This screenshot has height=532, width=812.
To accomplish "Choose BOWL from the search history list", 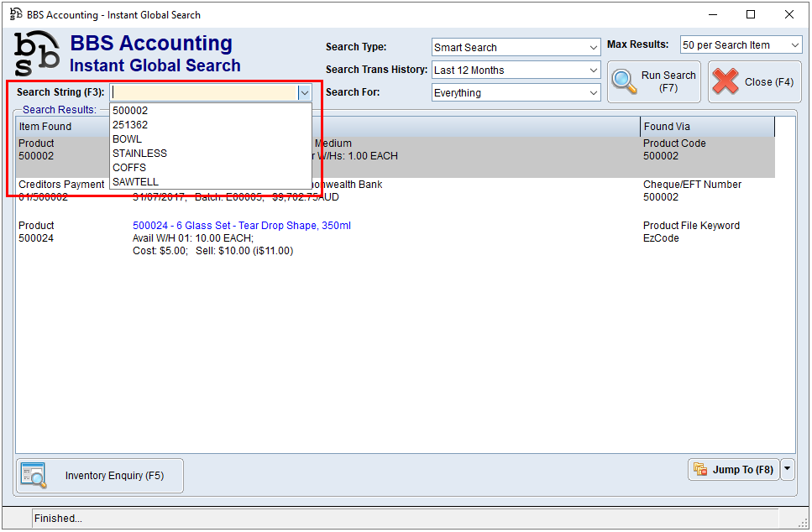I will [x=127, y=139].
